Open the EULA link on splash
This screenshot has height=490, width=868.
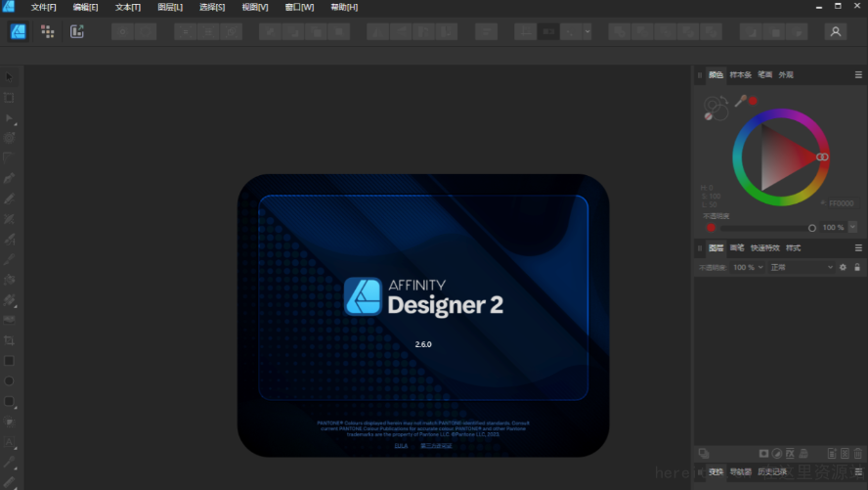[x=401, y=446]
